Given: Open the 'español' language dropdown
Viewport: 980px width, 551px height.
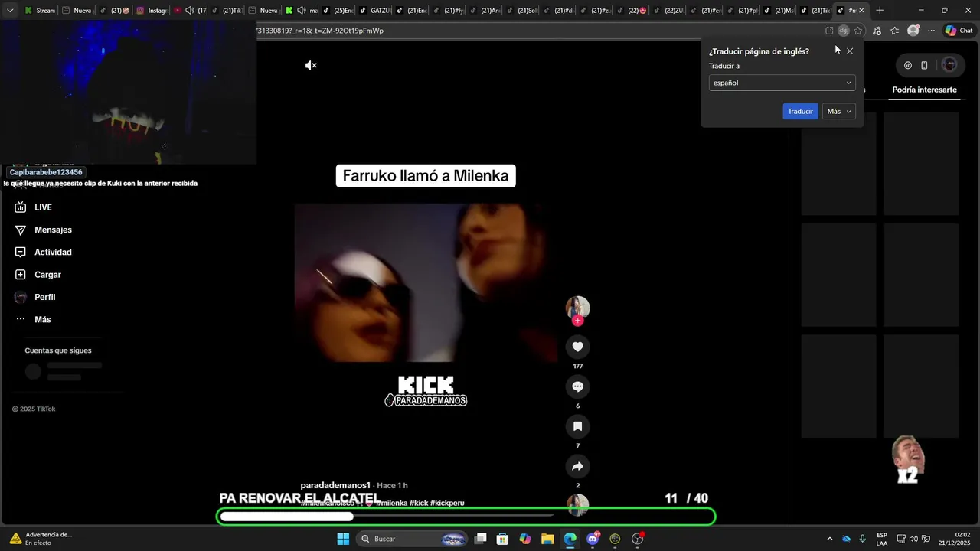Looking at the screenshot, I should 782,83.
